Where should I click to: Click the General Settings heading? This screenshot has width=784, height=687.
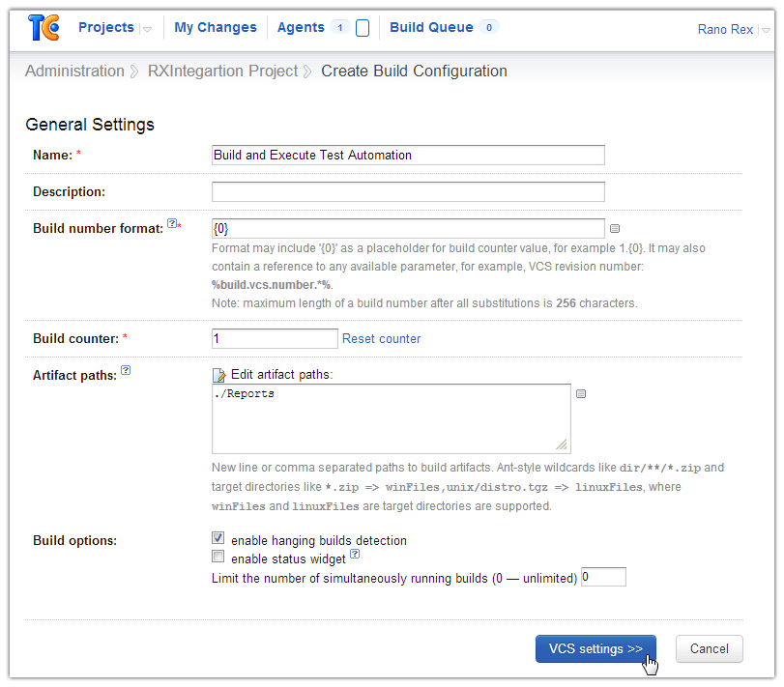tap(90, 125)
